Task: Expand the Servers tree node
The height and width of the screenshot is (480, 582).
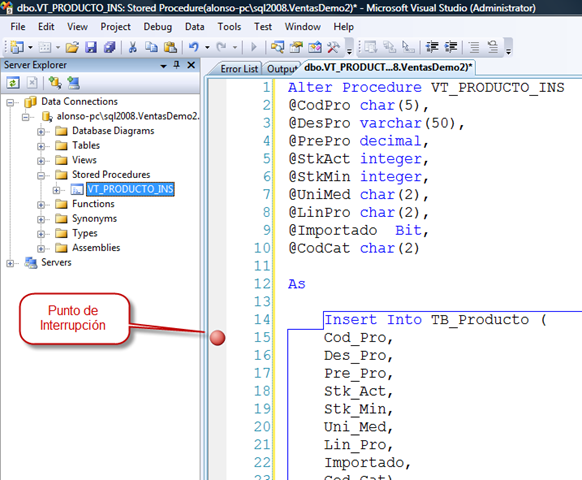Action: click(x=10, y=263)
